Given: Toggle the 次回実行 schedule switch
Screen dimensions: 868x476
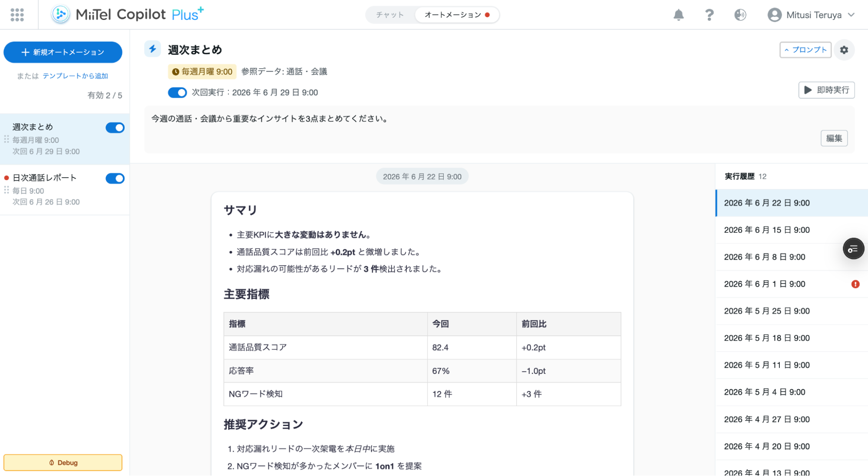Looking at the screenshot, I should [x=177, y=93].
